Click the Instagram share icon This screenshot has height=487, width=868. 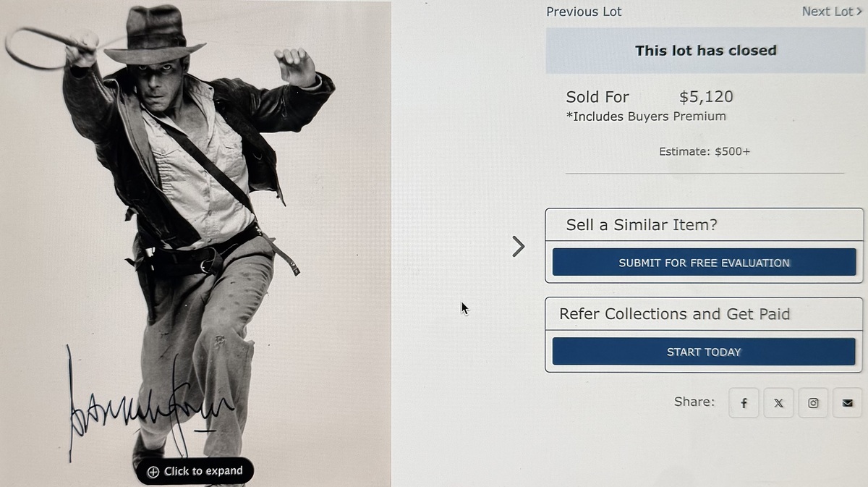[813, 403]
